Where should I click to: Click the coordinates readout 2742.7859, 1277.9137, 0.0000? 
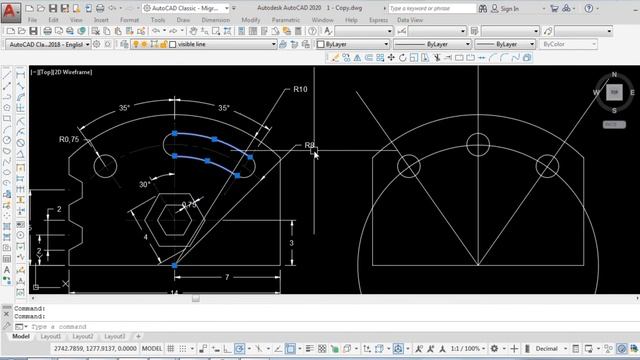tap(95, 349)
